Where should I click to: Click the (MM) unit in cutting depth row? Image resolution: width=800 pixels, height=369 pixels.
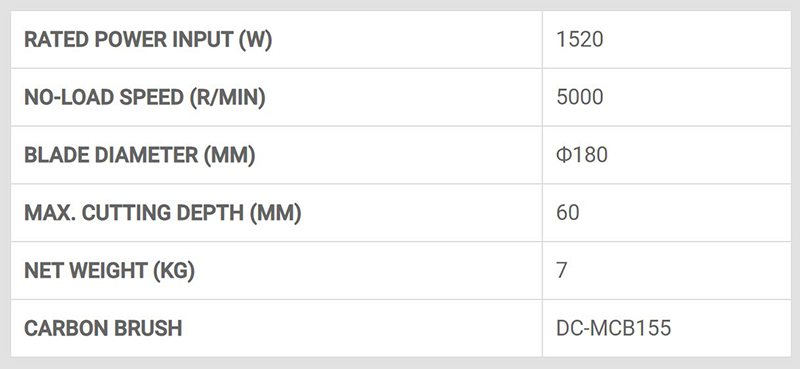pos(276,213)
